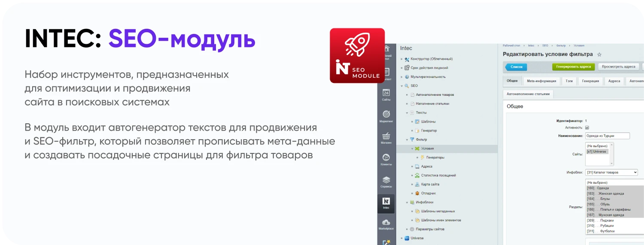Click the Просмотреть адреса button
Screen dimensions: 644x245
click(x=618, y=67)
